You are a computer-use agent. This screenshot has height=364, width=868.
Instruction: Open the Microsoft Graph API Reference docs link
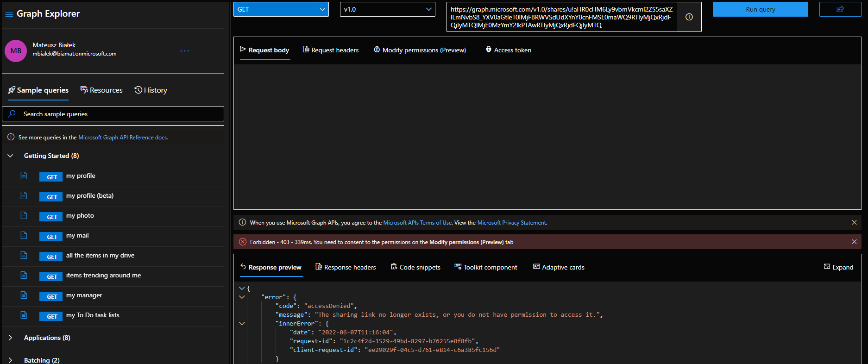point(123,138)
